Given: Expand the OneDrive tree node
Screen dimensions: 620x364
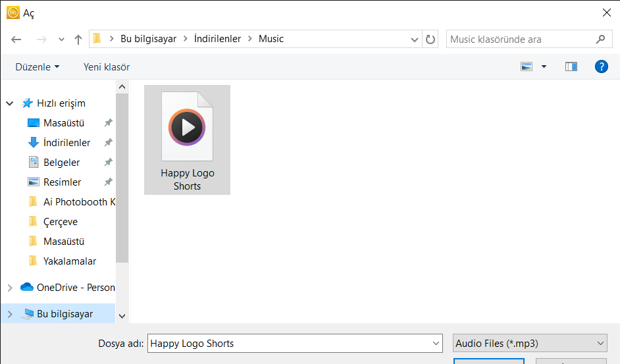Looking at the screenshot, I should coord(9,288).
